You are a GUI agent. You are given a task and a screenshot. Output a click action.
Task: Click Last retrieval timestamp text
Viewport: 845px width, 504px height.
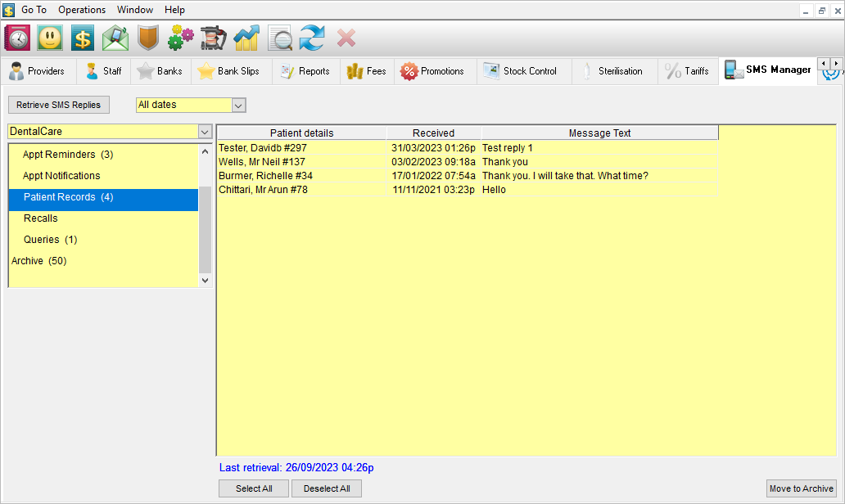pos(296,467)
